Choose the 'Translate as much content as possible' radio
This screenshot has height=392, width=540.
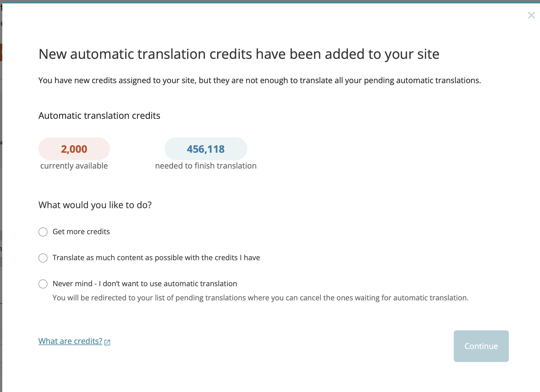coord(43,258)
